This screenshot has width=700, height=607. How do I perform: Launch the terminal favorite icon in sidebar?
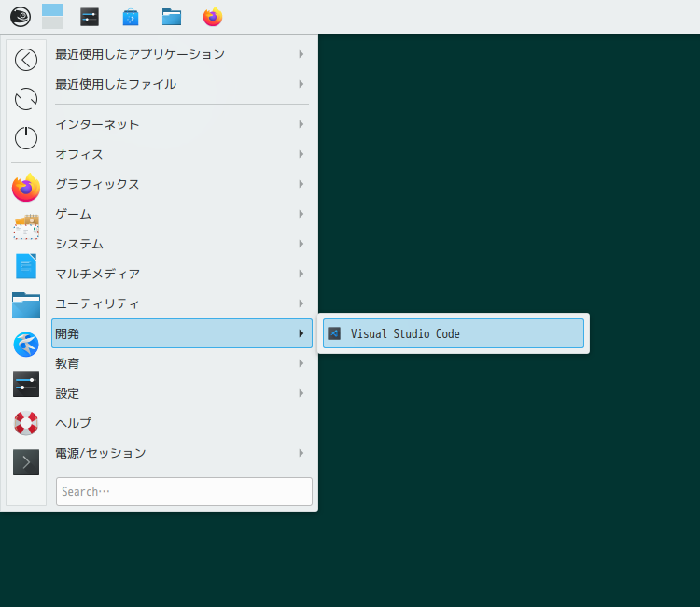(26, 462)
